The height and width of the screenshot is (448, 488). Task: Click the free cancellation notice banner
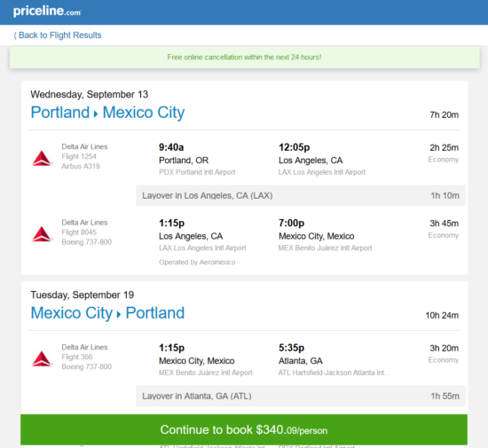tap(244, 58)
